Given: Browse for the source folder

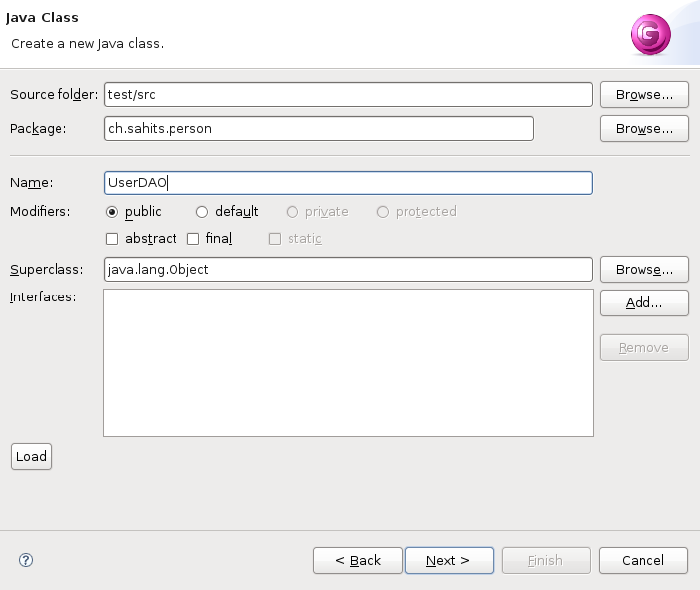Looking at the screenshot, I should (x=643, y=95).
